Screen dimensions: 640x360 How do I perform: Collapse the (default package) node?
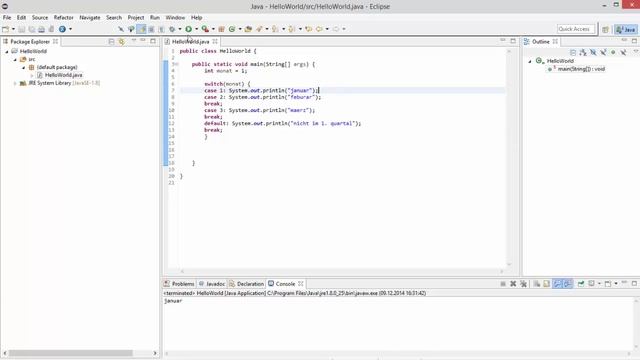pyautogui.click(x=23, y=67)
